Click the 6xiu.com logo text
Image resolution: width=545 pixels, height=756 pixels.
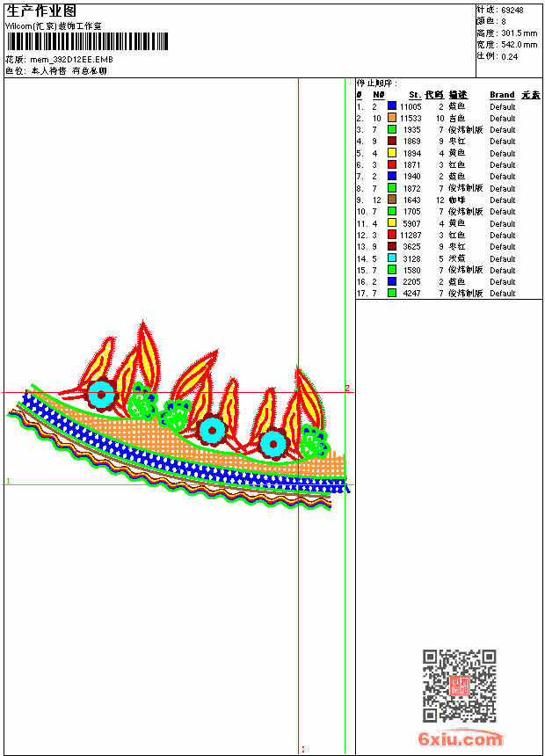click(x=460, y=738)
